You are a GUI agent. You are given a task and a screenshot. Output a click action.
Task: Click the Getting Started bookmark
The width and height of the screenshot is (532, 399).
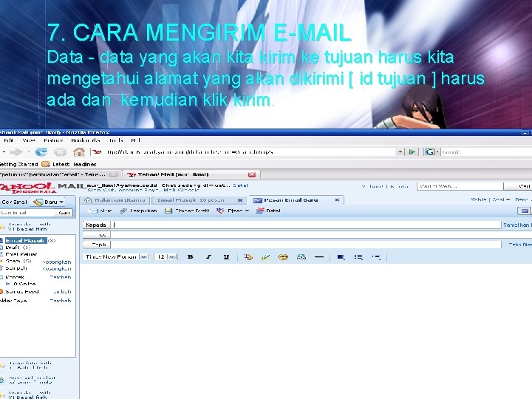click(x=19, y=164)
